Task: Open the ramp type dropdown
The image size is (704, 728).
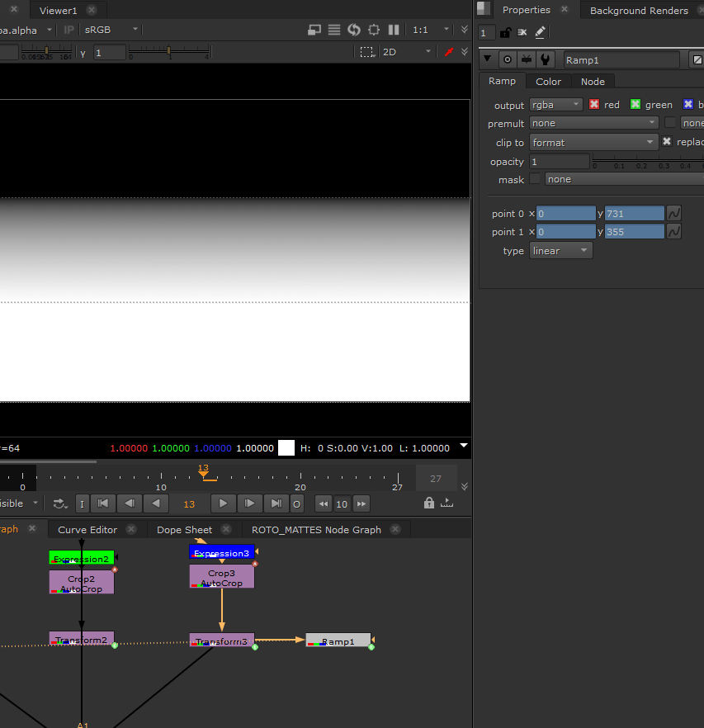Action: (560, 251)
